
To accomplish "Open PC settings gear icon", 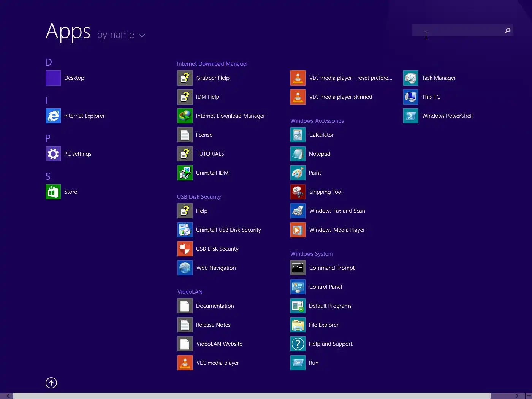I will tap(53, 154).
